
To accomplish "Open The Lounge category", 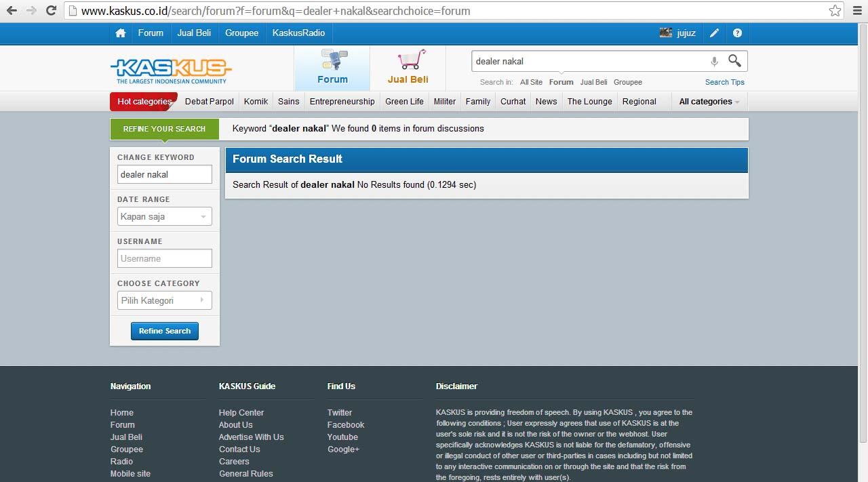I will 589,102.
